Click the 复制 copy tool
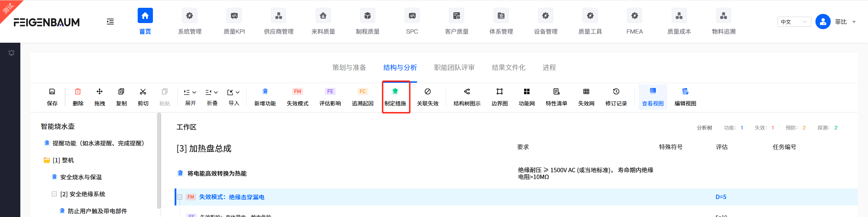Screen dimensions: 868x217 (x=121, y=97)
